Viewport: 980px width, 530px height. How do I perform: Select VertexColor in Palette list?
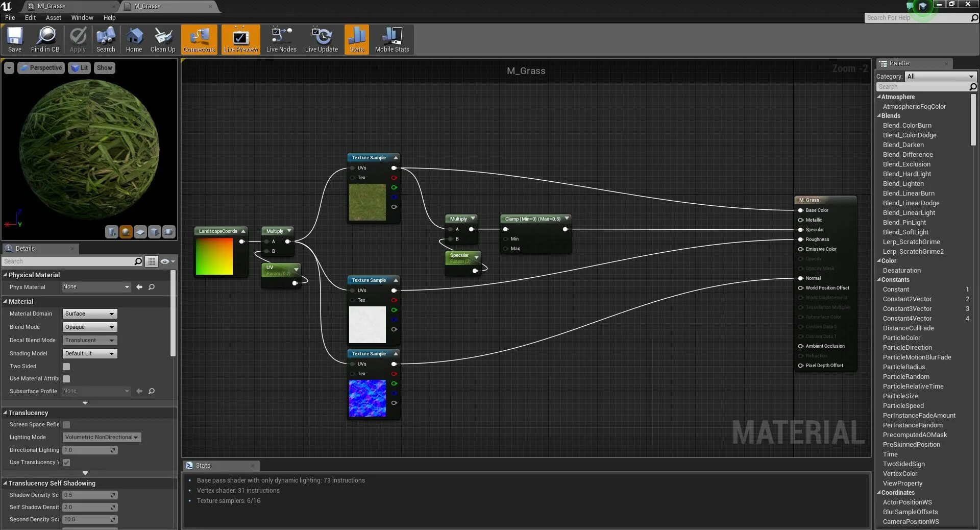coord(900,474)
